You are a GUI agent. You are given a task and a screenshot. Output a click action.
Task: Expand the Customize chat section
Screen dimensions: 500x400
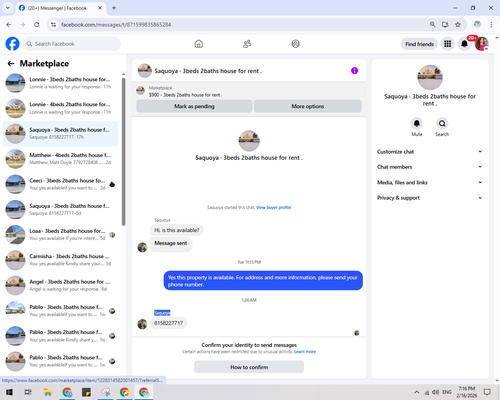coord(430,152)
